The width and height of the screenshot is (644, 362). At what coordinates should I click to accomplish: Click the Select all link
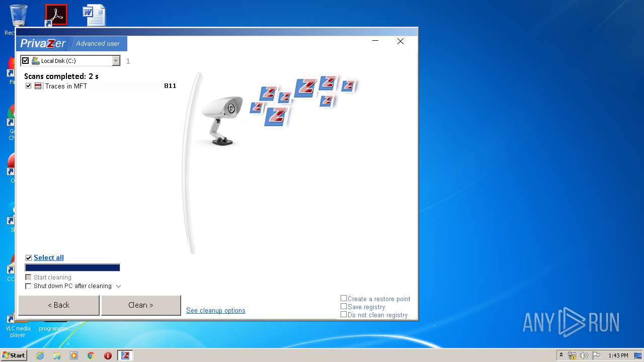click(x=49, y=257)
